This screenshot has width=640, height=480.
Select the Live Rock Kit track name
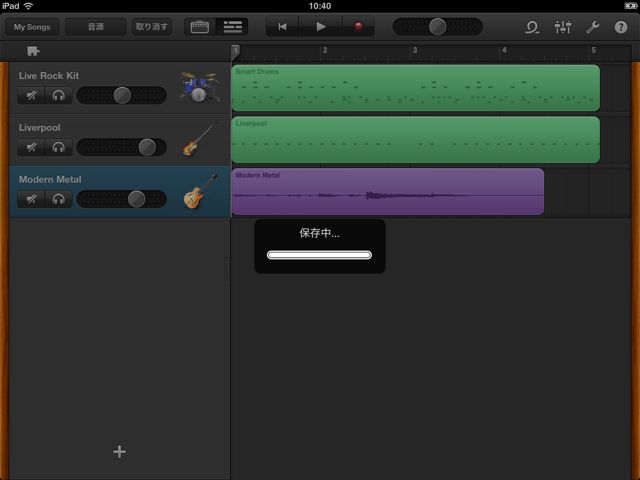[49, 76]
